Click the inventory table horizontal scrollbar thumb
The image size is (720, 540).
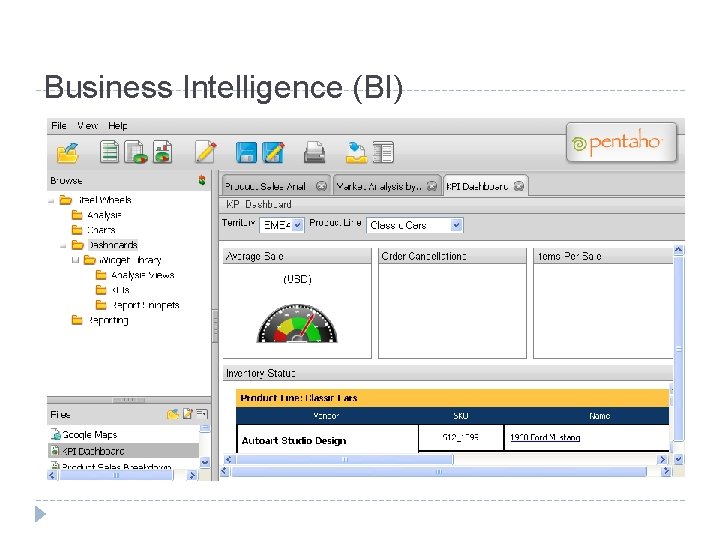(x=344, y=459)
